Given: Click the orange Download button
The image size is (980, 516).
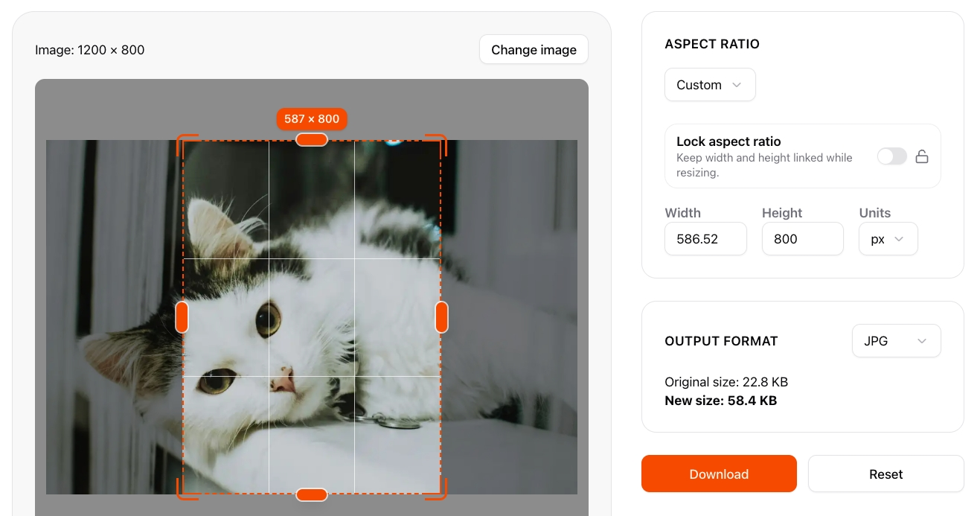Looking at the screenshot, I should coord(719,474).
